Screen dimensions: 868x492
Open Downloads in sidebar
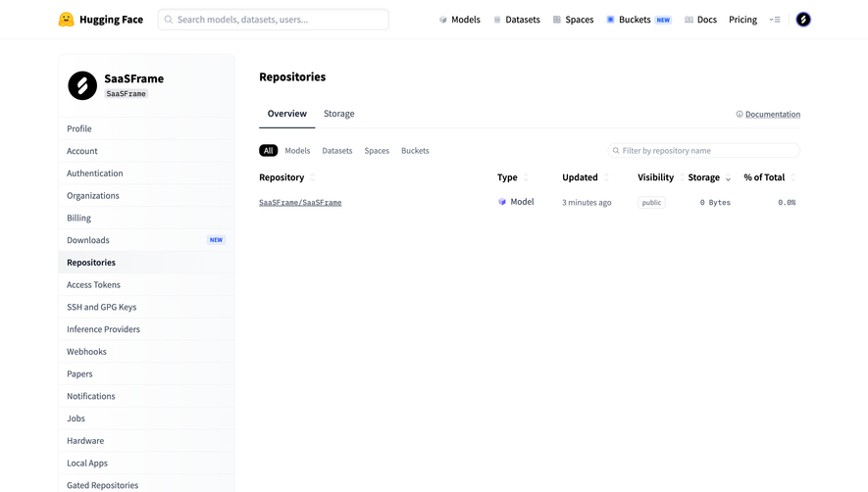coord(146,240)
